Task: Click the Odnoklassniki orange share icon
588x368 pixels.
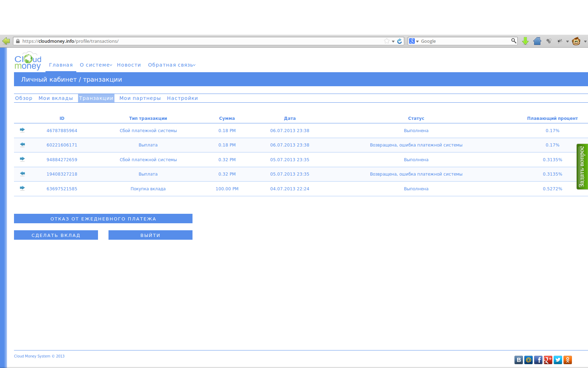Action: [x=568, y=360]
